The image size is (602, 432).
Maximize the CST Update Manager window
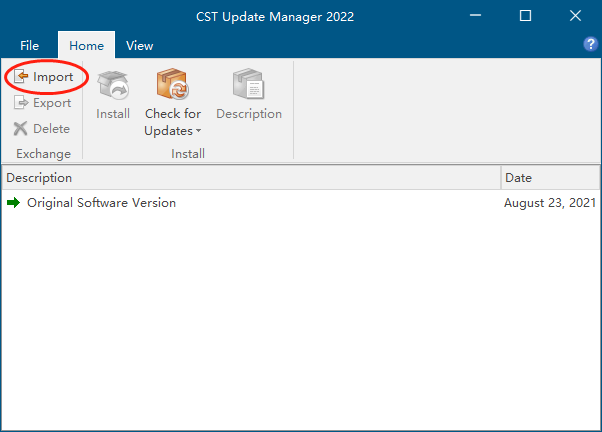[x=525, y=16]
